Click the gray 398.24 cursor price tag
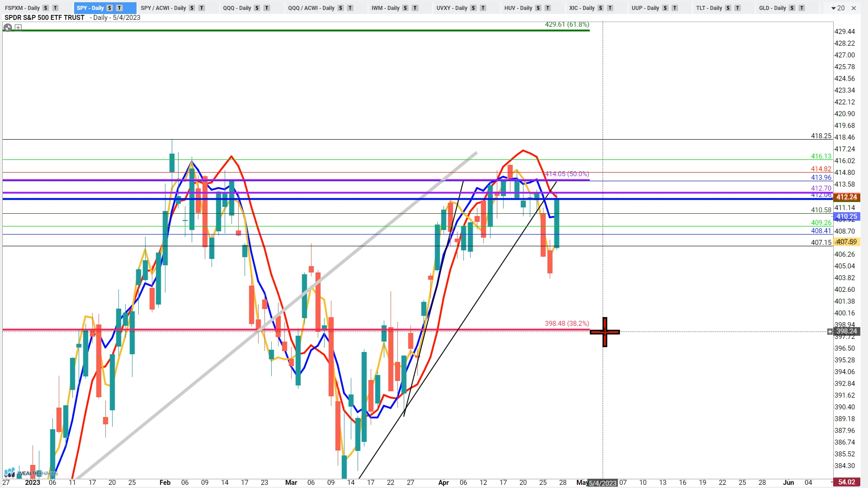This screenshot has width=868, height=488. coord(847,332)
